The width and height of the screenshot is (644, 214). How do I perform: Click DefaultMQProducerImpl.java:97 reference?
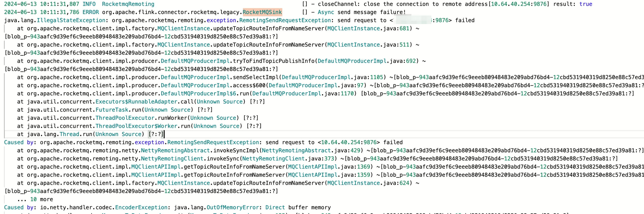tap(316, 85)
